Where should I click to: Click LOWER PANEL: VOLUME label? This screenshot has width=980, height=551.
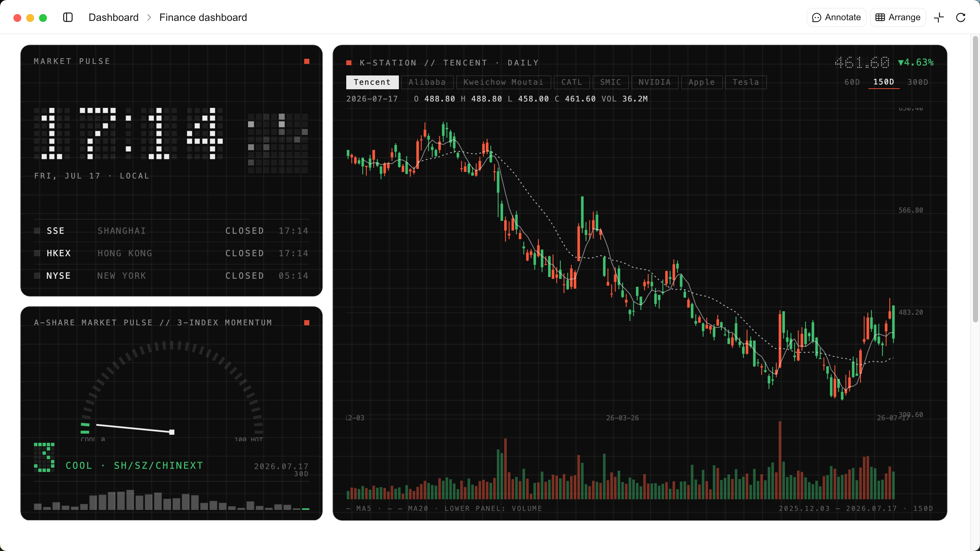(x=494, y=509)
